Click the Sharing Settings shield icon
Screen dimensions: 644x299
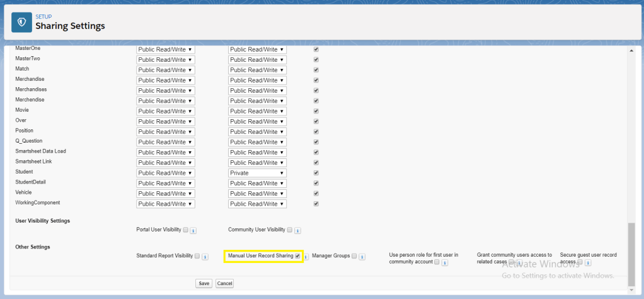22,22
